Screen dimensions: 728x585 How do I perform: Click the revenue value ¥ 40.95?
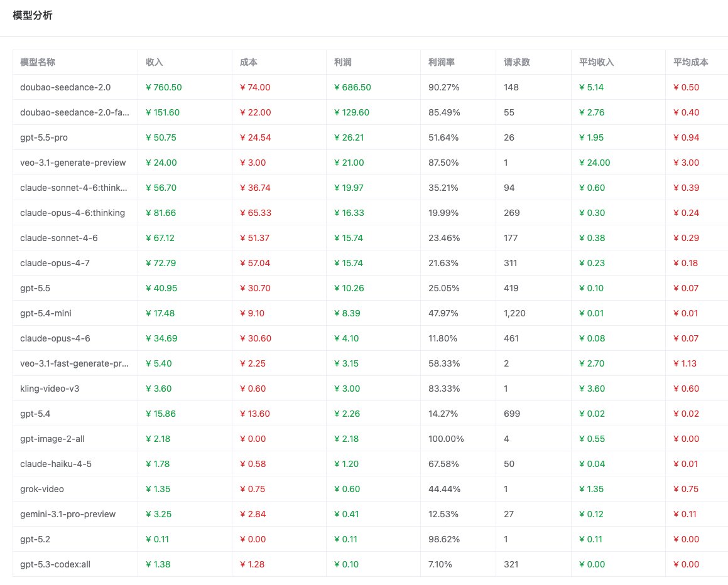click(x=161, y=288)
